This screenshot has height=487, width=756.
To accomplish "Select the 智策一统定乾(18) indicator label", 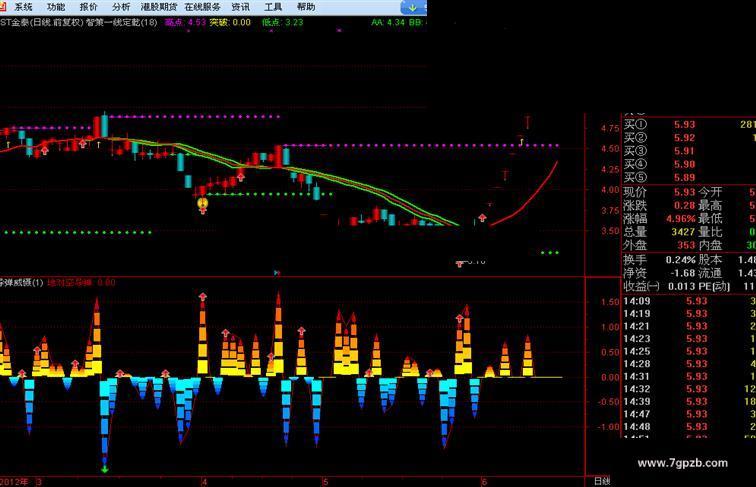I will point(122,22).
